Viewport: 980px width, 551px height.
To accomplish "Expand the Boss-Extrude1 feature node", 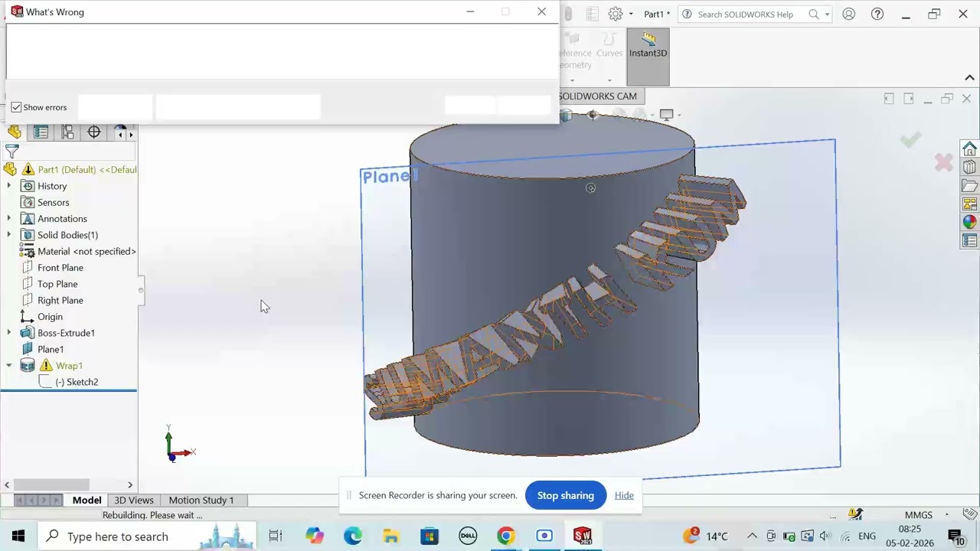I will pyautogui.click(x=9, y=333).
